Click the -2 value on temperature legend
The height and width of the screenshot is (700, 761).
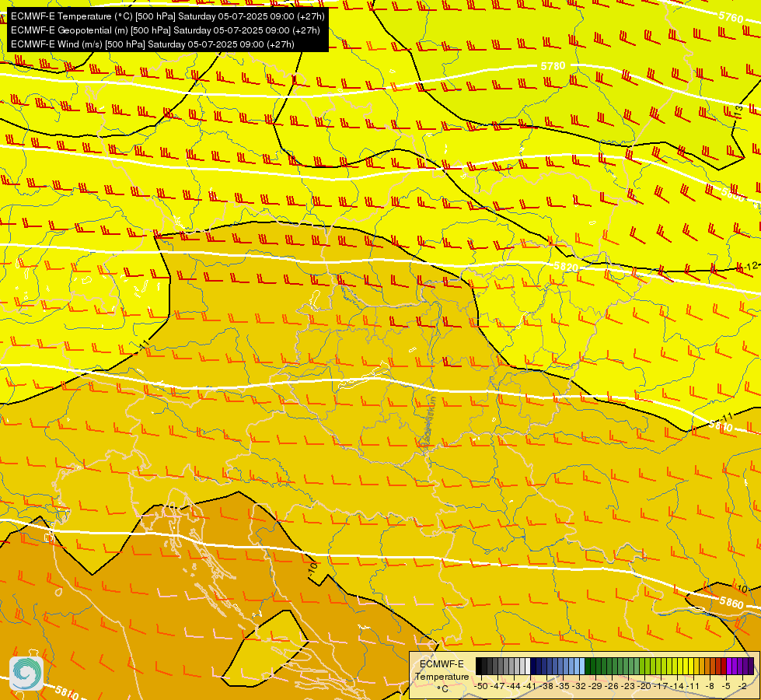coord(742,686)
